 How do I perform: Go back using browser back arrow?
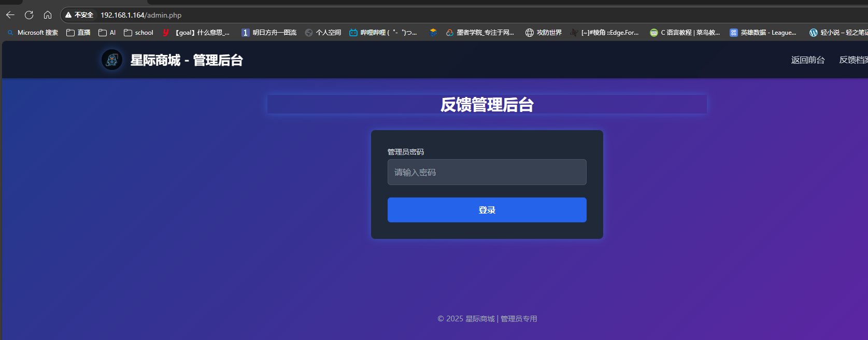[x=10, y=15]
